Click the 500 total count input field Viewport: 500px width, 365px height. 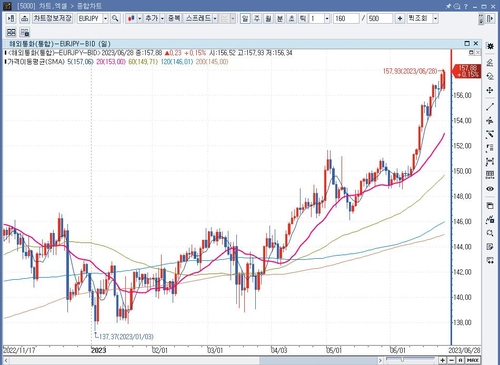pos(380,18)
